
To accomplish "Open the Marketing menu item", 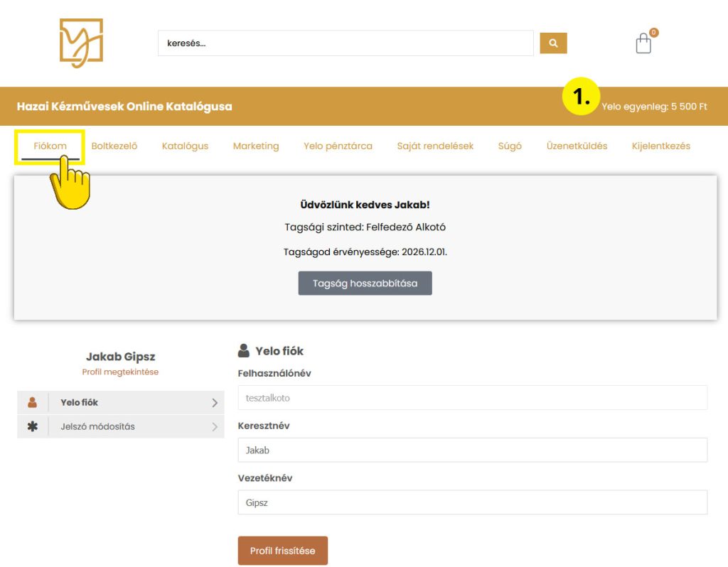I will [x=256, y=146].
